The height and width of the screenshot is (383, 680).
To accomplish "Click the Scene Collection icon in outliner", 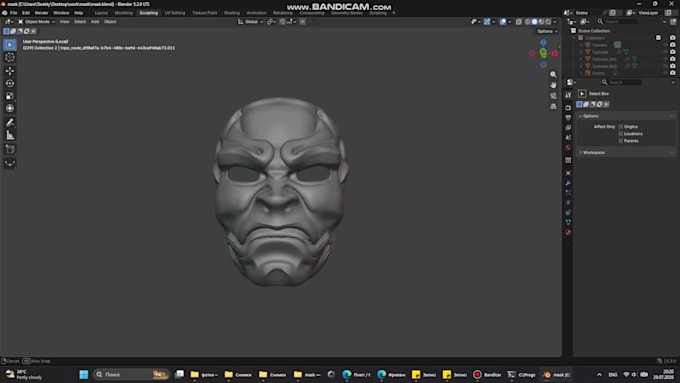I will pyautogui.click(x=573, y=31).
